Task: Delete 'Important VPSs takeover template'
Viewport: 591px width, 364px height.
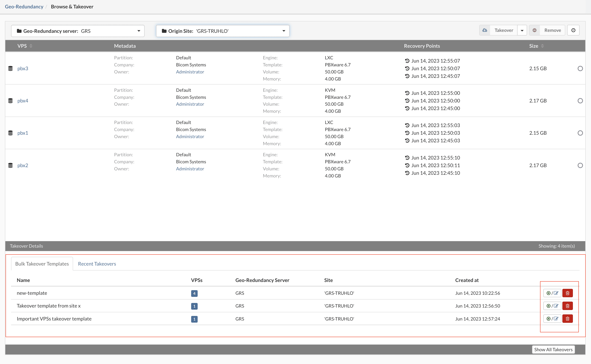Action: click(x=567, y=319)
